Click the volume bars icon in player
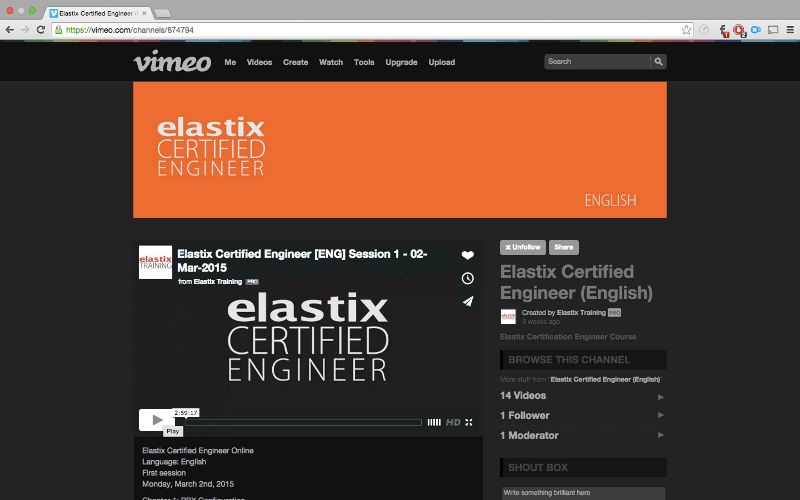The width and height of the screenshot is (800, 500). coord(433,422)
